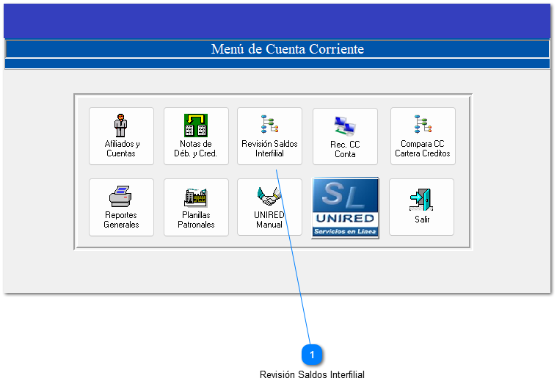This screenshot has height=392, width=557.
Task: Click the empty blue title bar at top
Action: point(277,21)
